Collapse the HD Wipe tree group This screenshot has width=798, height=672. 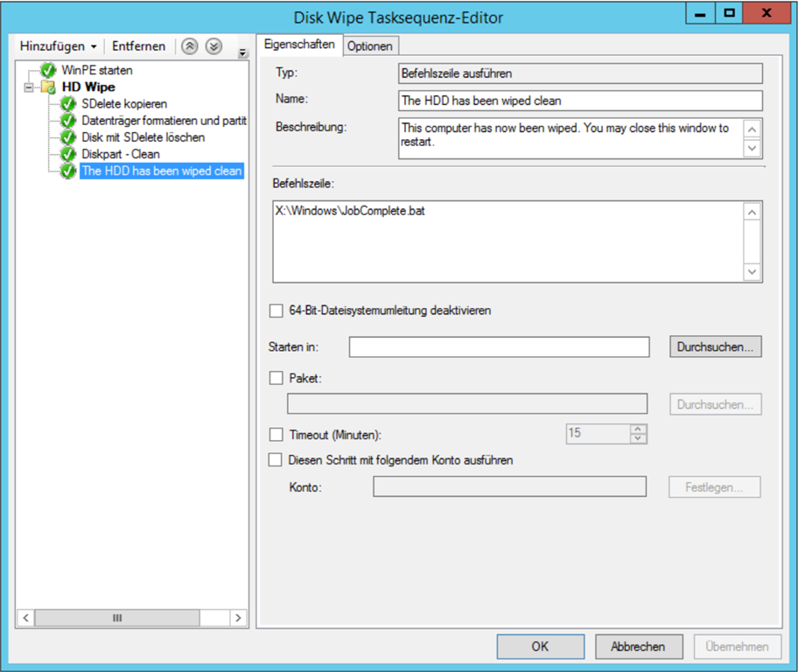pos(31,87)
